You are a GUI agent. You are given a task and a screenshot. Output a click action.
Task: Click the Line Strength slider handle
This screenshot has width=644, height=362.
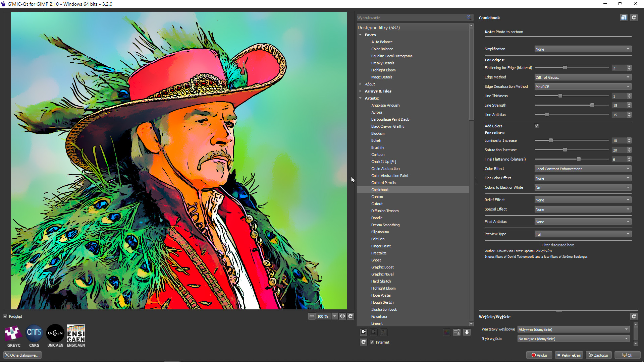click(592, 105)
